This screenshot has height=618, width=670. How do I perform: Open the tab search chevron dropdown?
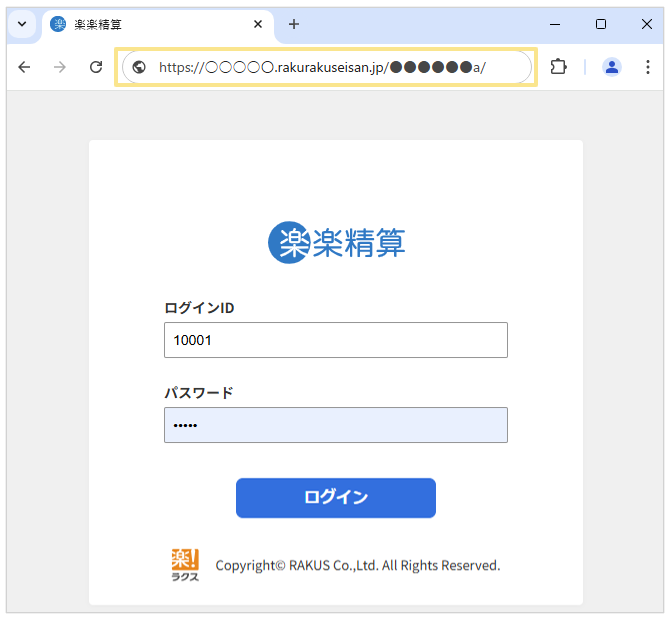pos(21,24)
